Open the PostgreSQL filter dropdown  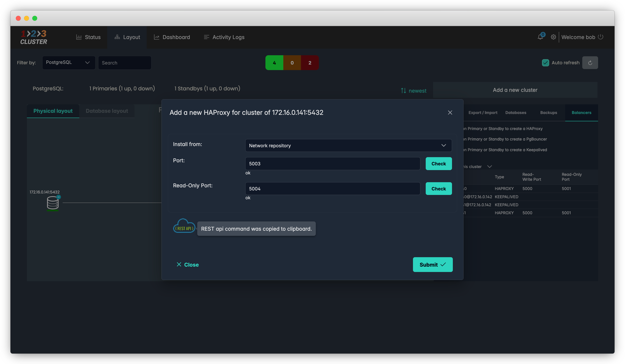[x=69, y=62]
